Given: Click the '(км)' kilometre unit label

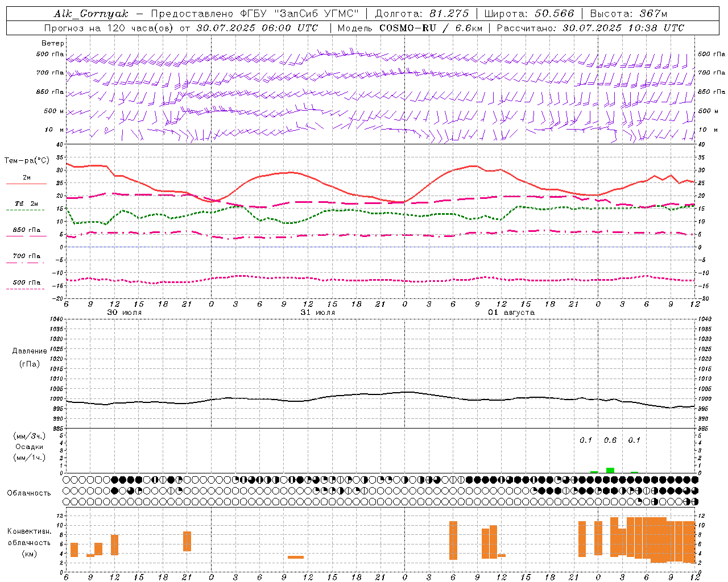Looking at the screenshot, I should point(30,554).
